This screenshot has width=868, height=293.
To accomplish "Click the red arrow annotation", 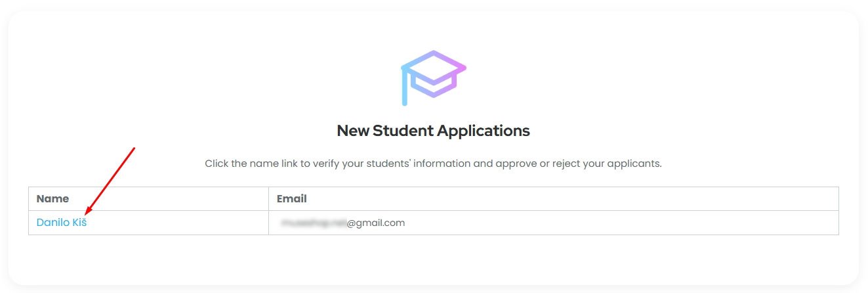I will click(x=110, y=181).
